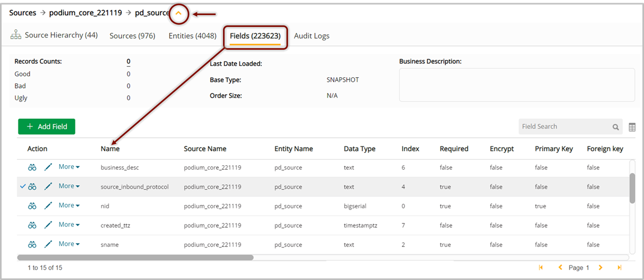Expand More menu for nid row
The image size is (644, 280).
pos(69,206)
